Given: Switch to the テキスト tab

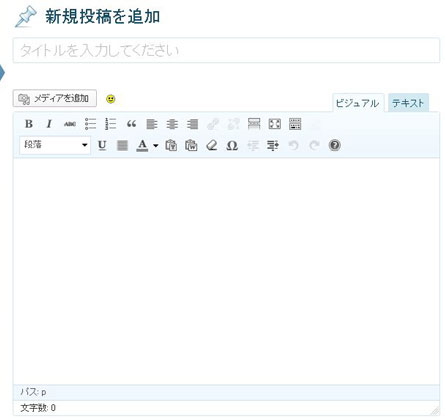Looking at the screenshot, I should click(408, 103).
